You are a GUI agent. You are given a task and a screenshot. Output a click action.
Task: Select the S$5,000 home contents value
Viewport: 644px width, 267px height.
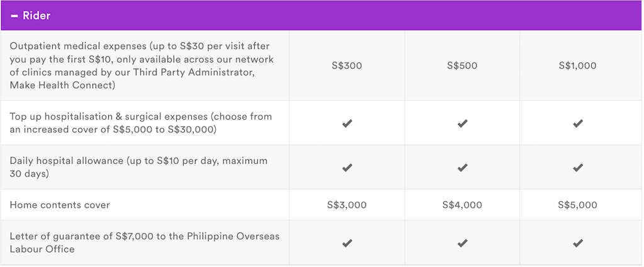tap(578, 205)
